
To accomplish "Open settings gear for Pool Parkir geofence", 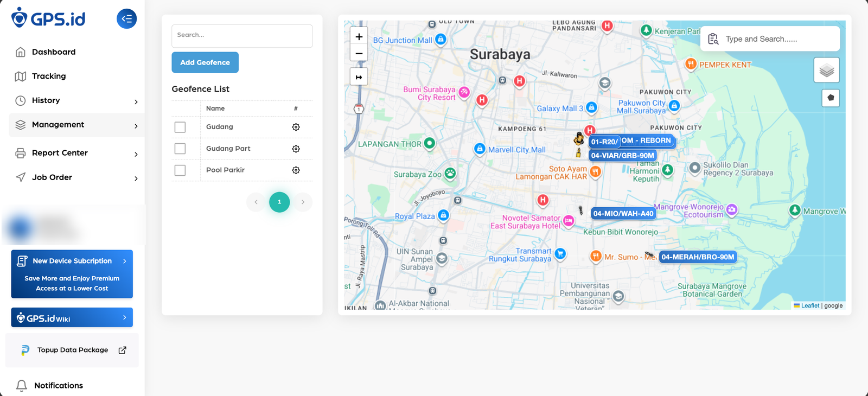I will pyautogui.click(x=296, y=170).
